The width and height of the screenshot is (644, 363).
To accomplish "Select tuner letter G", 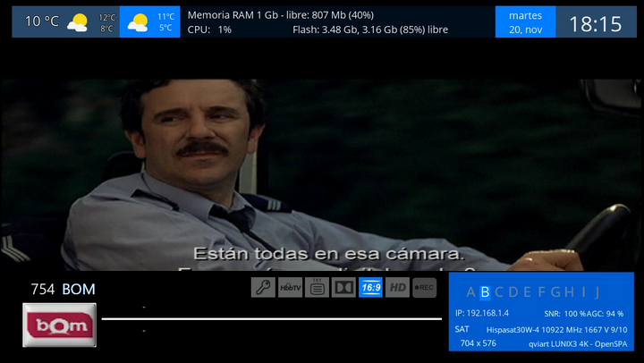I will tap(555, 292).
